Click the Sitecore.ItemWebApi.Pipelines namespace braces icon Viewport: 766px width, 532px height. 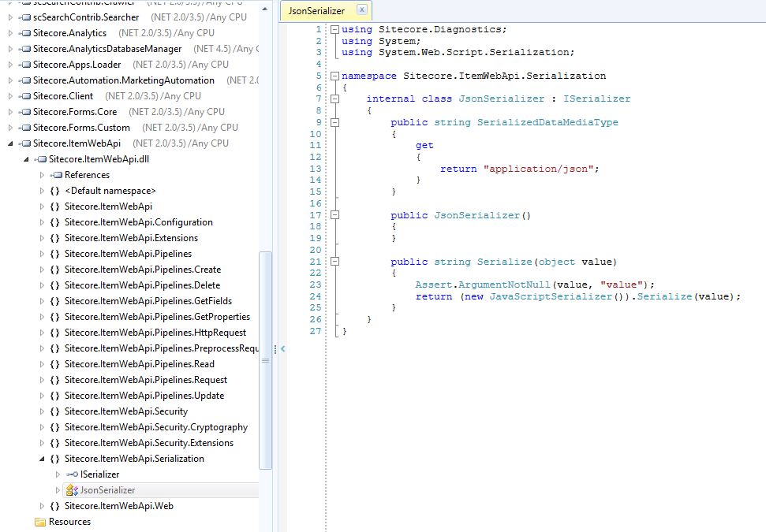(x=55, y=254)
